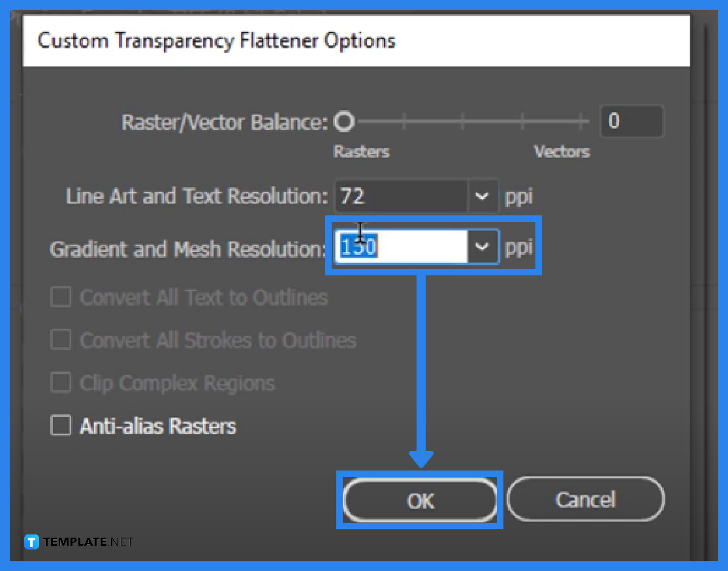This screenshot has width=728, height=571.
Task: Click the Cancel button
Action: click(x=585, y=499)
